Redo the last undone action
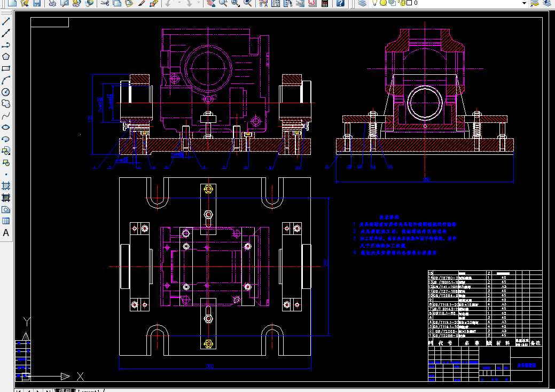Viewport: 555px width, 392px height. (189, 3)
